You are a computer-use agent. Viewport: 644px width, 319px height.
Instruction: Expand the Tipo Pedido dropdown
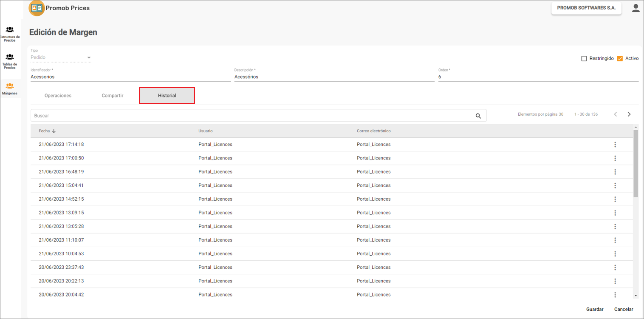[61, 57]
